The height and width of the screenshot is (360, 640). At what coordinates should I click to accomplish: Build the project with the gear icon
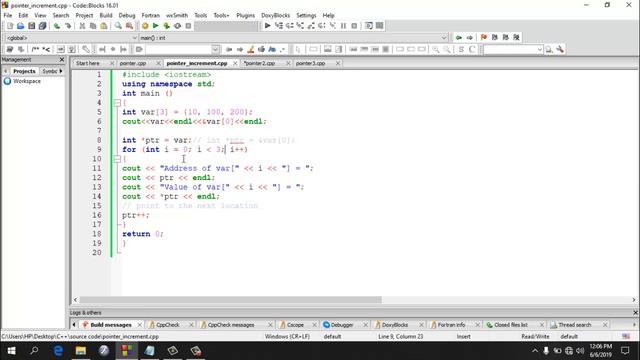tap(145, 26)
